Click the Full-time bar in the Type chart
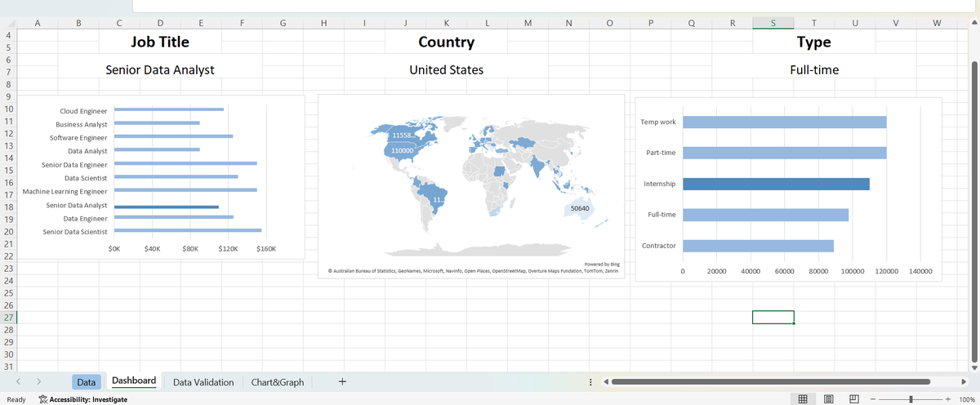 click(765, 215)
